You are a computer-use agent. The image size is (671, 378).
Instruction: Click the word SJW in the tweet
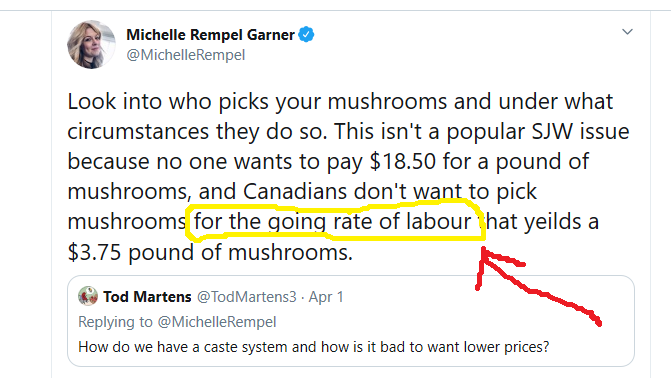(x=552, y=131)
